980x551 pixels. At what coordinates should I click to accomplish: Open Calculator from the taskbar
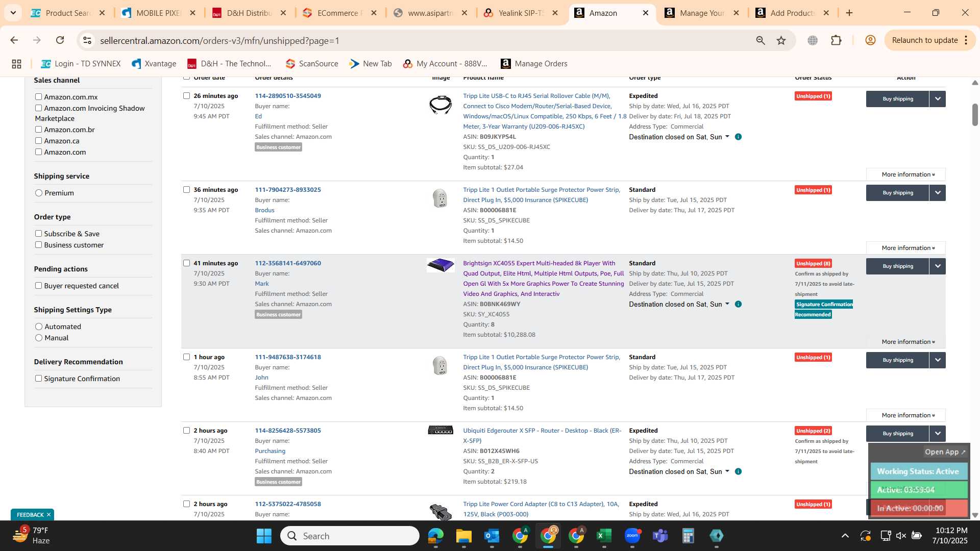tap(688, 536)
